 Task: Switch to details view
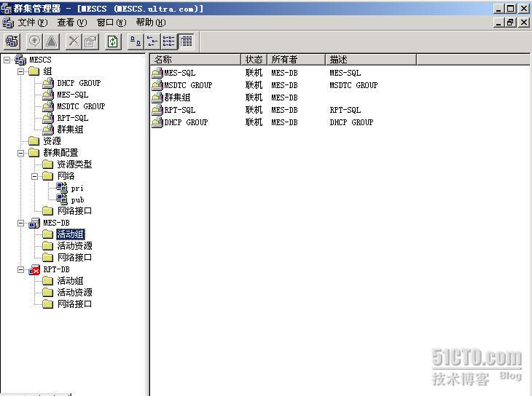click(186, 41)
